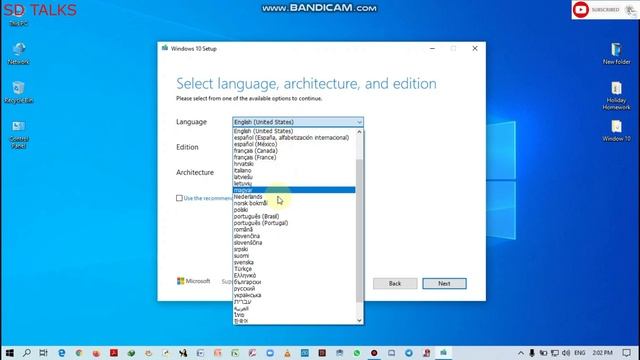Choose slovenčina language
Viewport: 640px width, 360px height.
click(x=294, y=236)
